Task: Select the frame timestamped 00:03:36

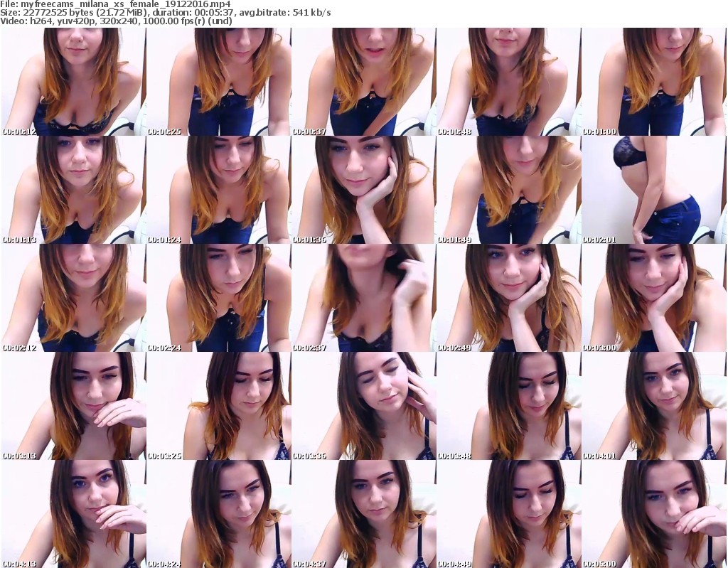Action: 363,406
